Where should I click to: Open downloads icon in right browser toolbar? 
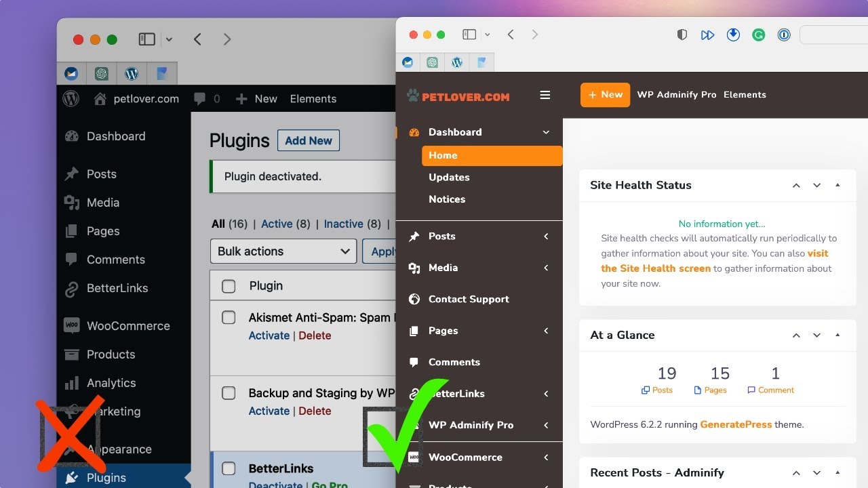(733, 35)
